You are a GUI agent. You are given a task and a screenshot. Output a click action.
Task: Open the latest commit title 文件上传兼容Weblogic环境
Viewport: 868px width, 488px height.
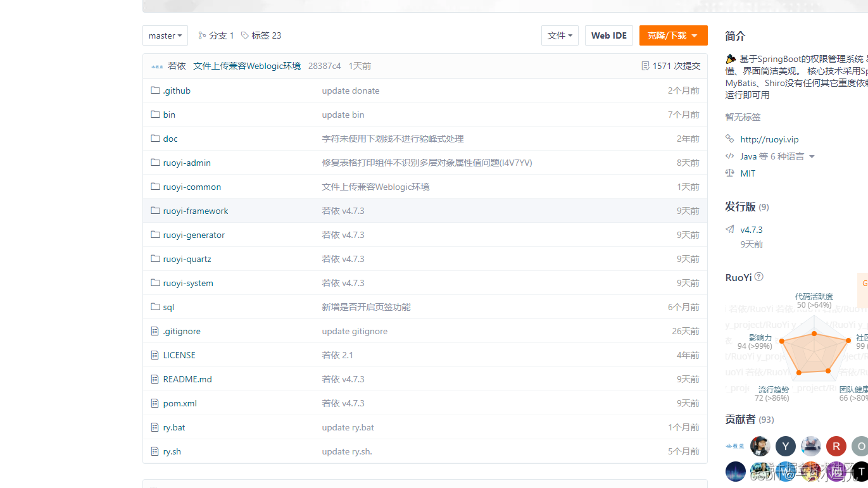click(x=247, y=66)
